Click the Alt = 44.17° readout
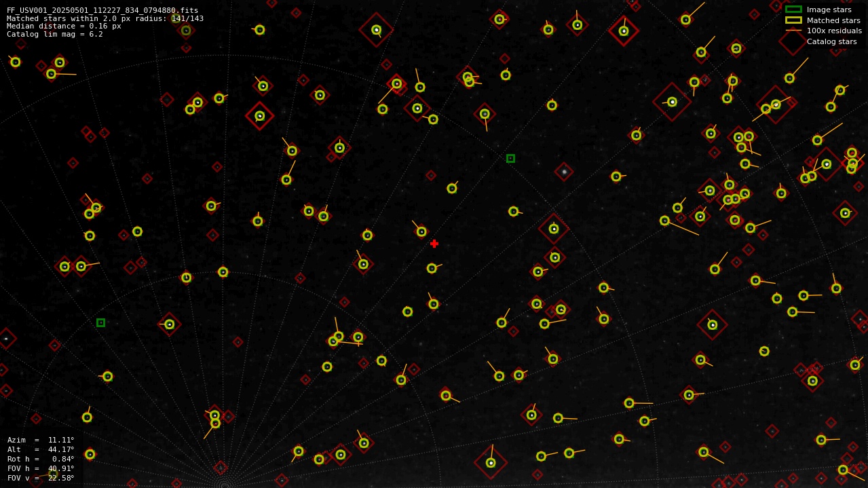The image size is (868, 488). [41, 449]
